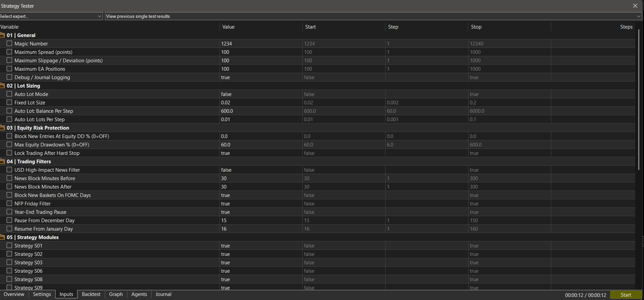Open the Settings tab
The height and width of the screenshot is (300, 644).
42,294
